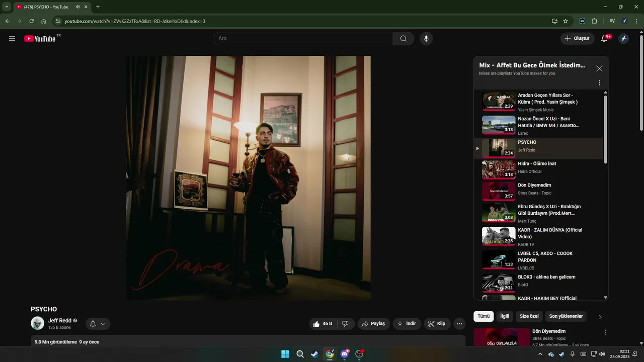
Task: Open media controls in Chrome toolbar
Action: [612, 21]
